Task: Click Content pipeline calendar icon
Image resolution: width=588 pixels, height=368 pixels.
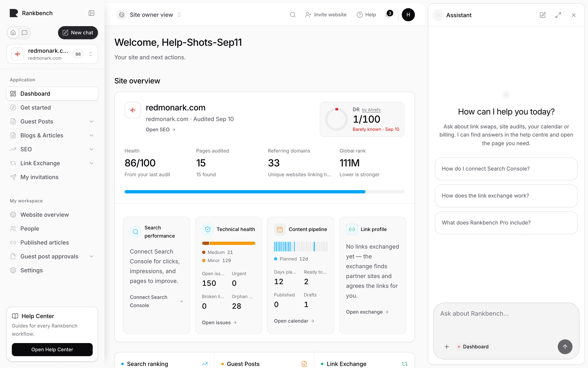Action: tap(280, 229)
